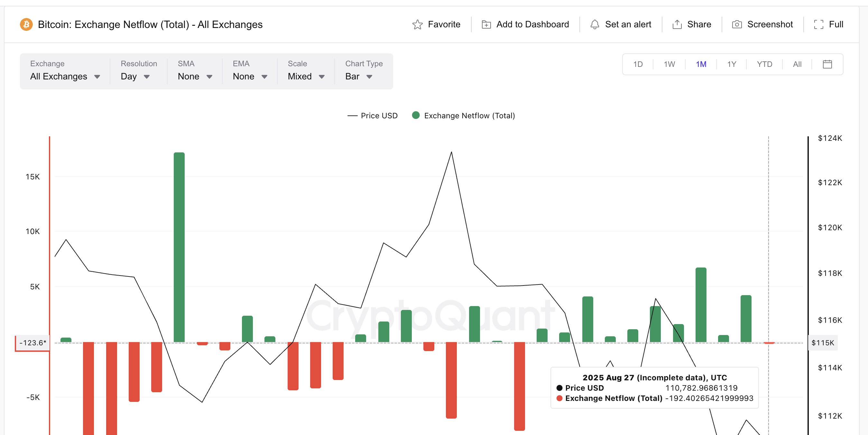Click the Add to Dashboard folder icon
868x435 pixels.
point(486,24)
